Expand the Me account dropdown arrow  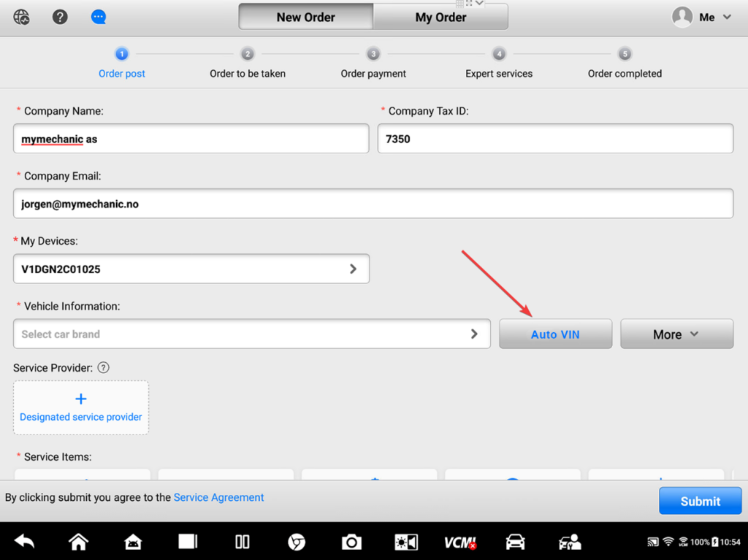click(x=727, y=18)
